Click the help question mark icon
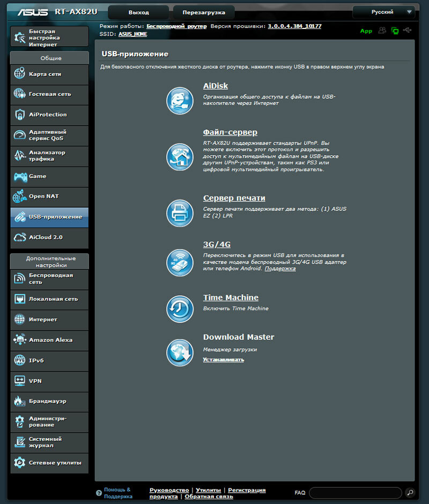 point(99,493)
